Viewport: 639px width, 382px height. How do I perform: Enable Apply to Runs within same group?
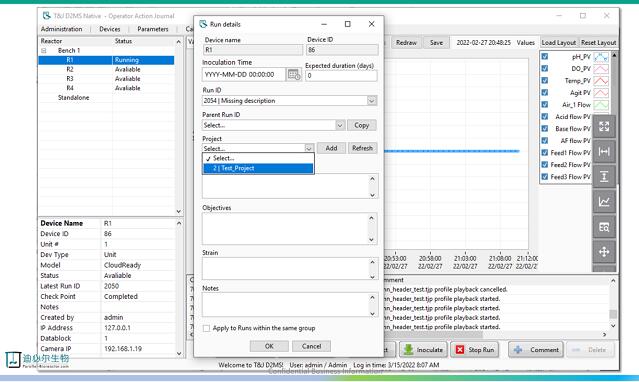207,328
